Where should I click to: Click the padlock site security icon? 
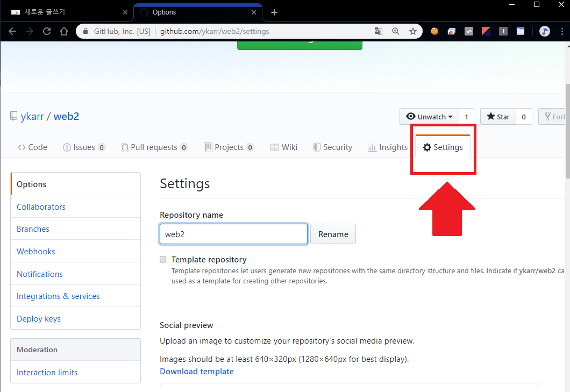(85, 31)
